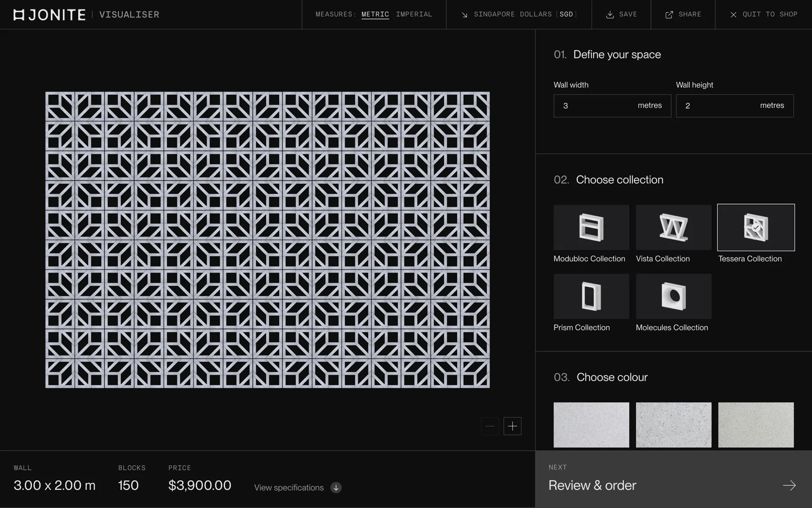Image resolution: width=812 pixels, height=508 pixels.
Task: Click the Tessera Collection label
Action: (750, 259)
